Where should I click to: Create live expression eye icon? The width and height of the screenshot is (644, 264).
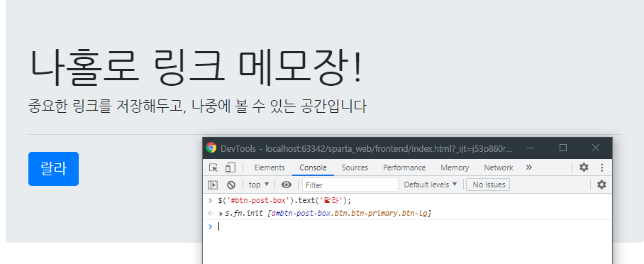(287, 185)
